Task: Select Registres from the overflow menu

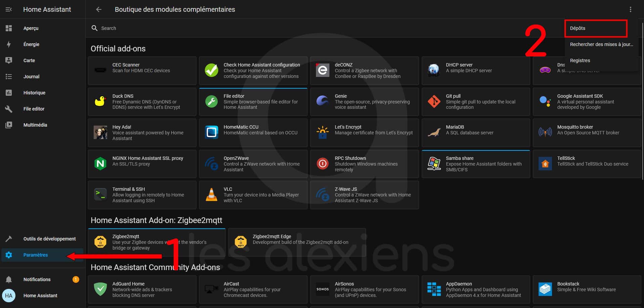Action: coord(601,60)
